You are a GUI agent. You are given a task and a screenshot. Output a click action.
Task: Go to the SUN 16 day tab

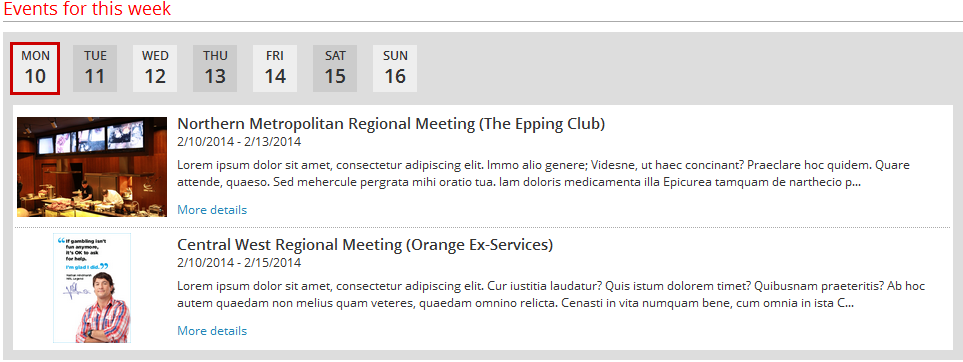(395, 68)
